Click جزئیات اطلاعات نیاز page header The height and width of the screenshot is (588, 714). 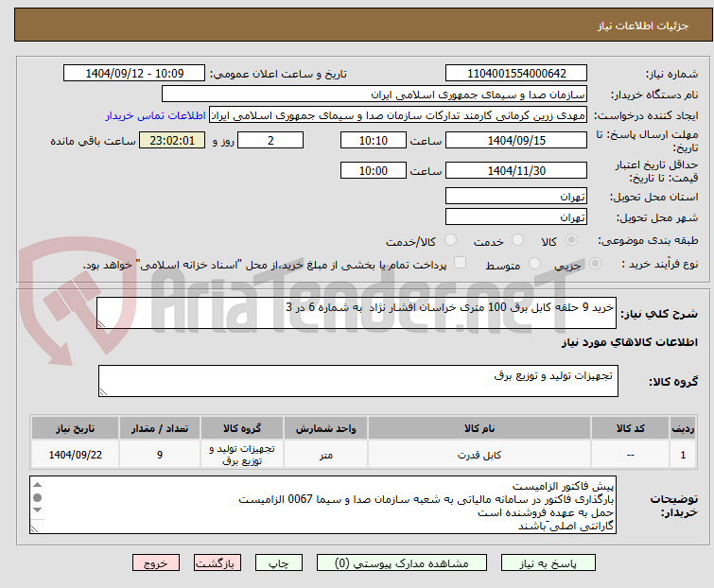point(642,26)
